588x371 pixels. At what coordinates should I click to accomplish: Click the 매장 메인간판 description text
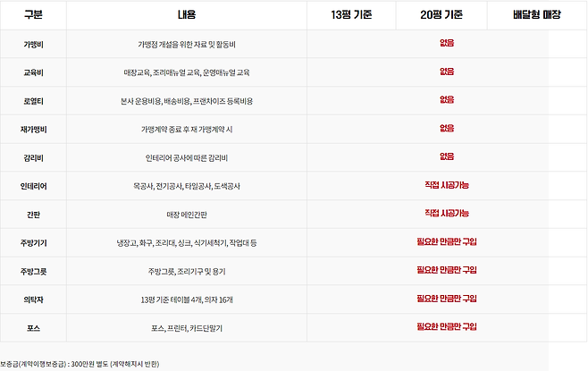[187, 215]
